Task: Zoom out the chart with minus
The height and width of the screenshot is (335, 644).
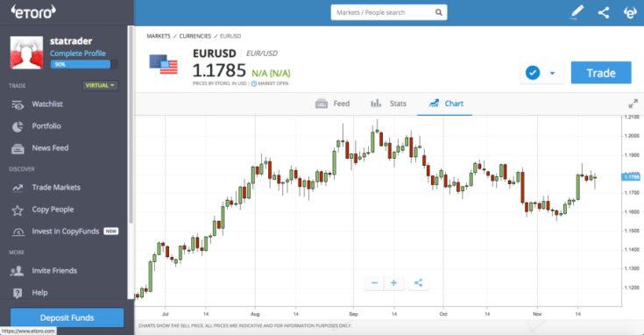Action: (374, 282)
